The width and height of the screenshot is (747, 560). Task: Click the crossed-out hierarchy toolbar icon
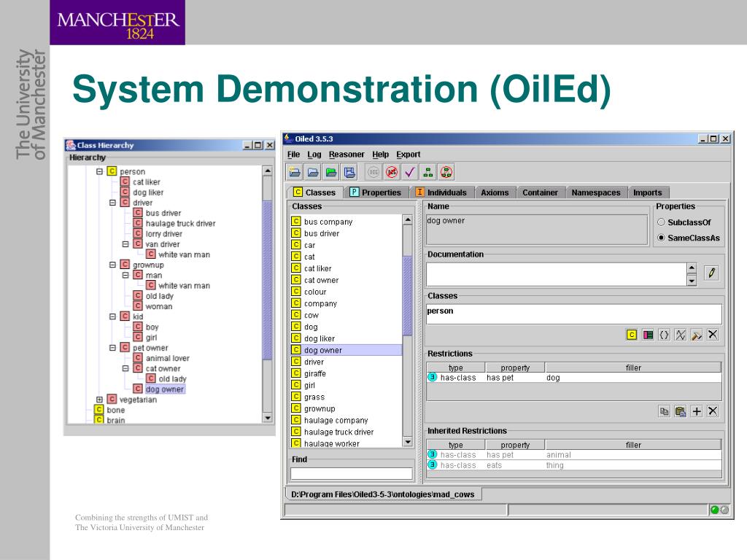tap(446, 172)
